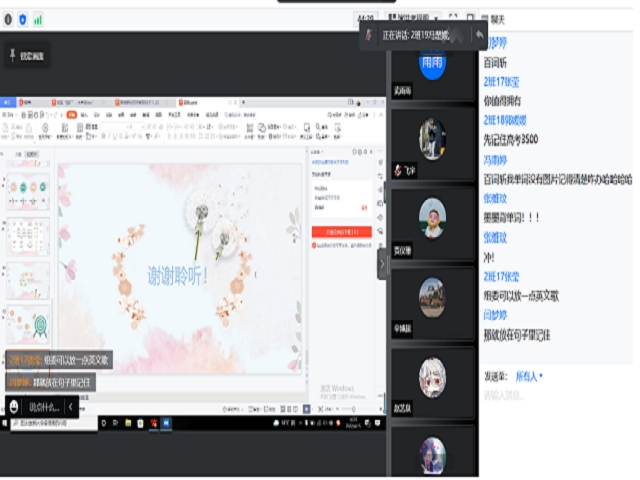Click sender name 闫梦婷 in chat panel
The height and width of the screenshot is (480, 640).
[496, 313]
